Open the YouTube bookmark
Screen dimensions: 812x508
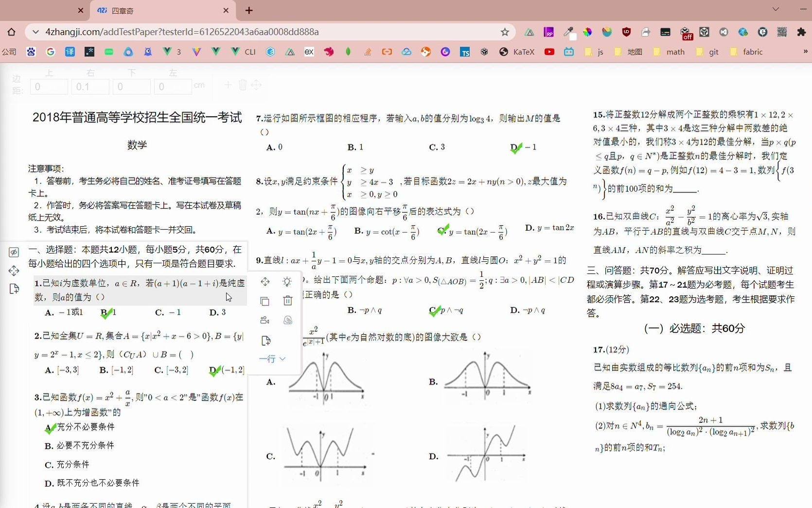pos(549,52)
